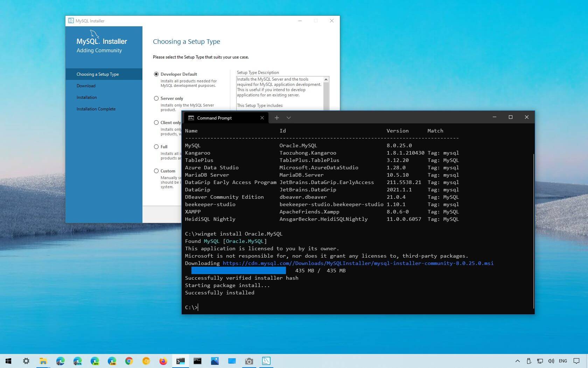This screenshot has height=368, width=588.
Task: Click the MariaDB Server row name
Action: pyautogui.click(x=207, y=175)
